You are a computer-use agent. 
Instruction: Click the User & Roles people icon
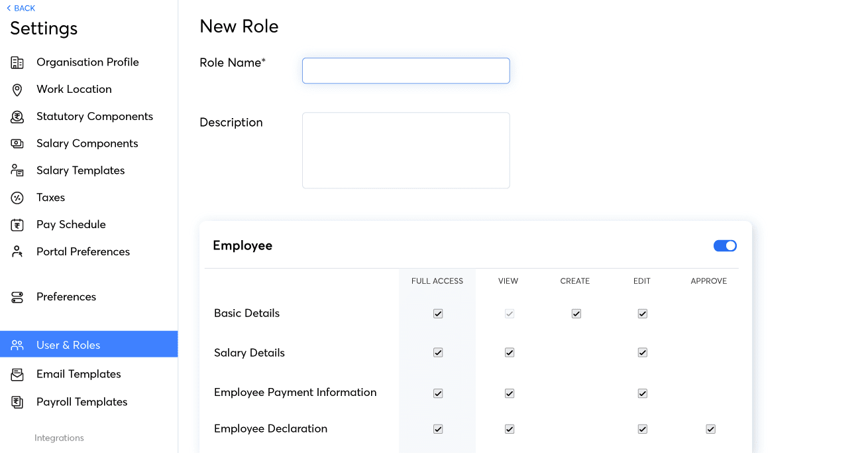17,345
